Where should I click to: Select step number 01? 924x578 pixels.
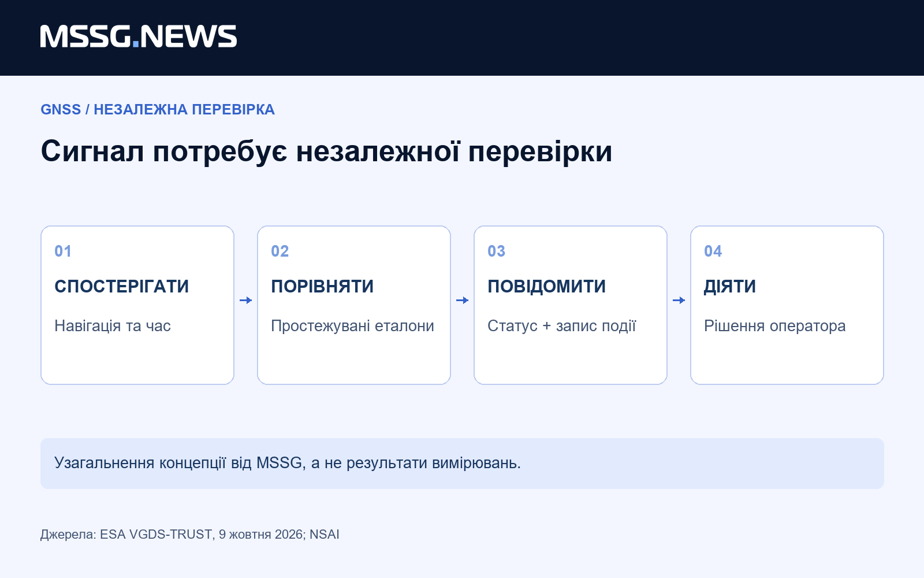(63, 251)
